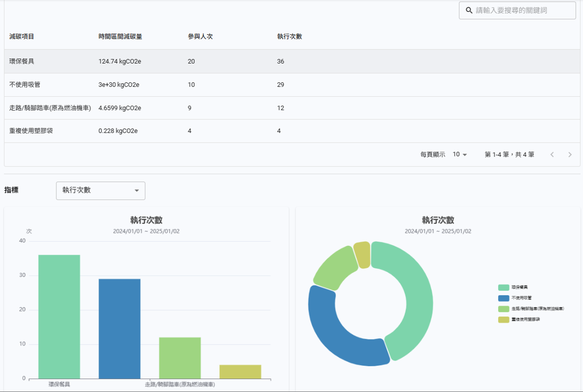Click execution count 12 in the table

tap(280, 108)
